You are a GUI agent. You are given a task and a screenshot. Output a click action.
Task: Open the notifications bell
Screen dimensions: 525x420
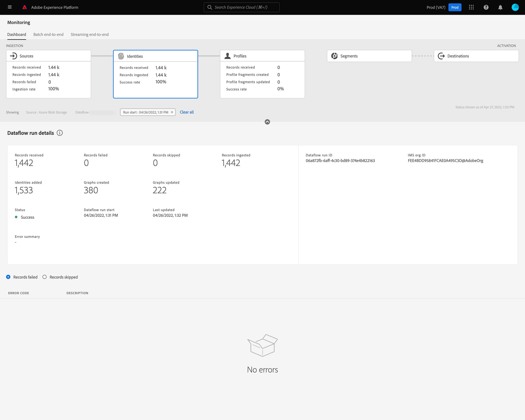coord(500,7)
